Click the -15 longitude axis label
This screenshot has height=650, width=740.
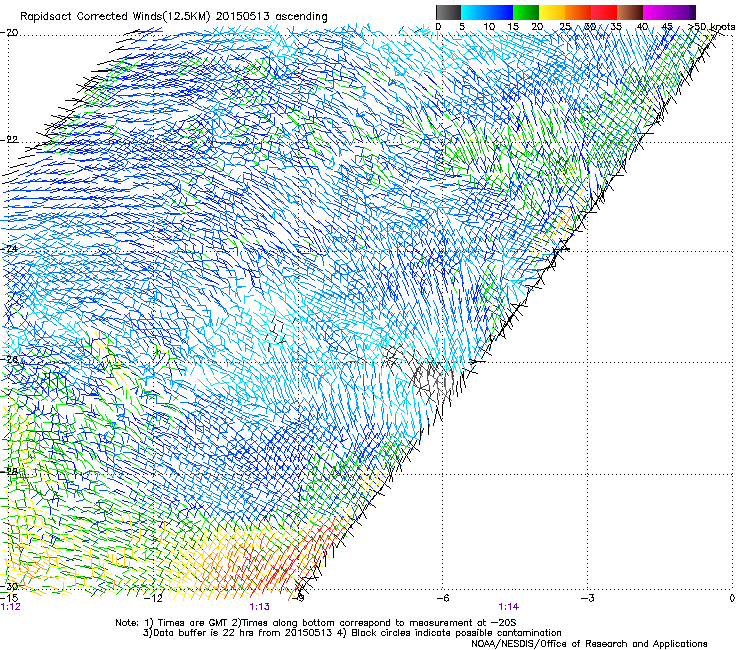(x=10, y=598)
